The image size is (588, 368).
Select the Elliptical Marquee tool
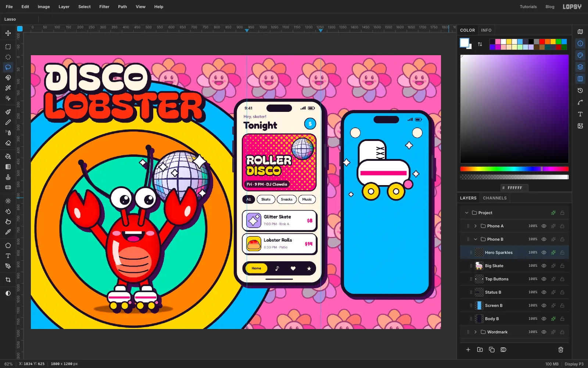point(8,57)
